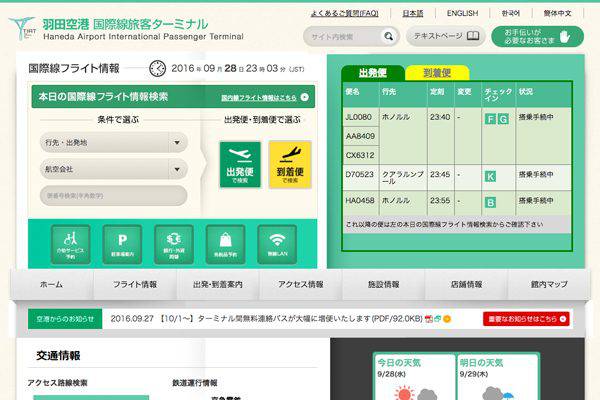Open the 航空会社 airline dropdown
Image resolution: width=600 pixels, height=400 pixels.
point(114,169)
